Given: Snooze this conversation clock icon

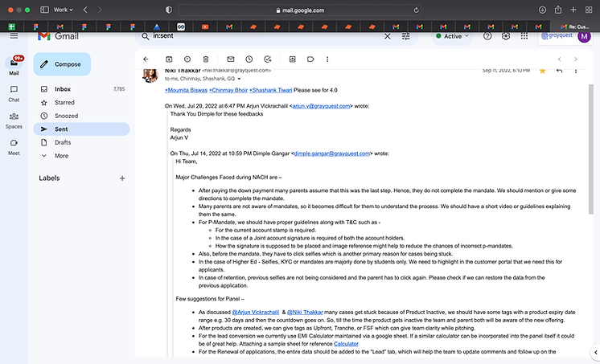Looking at the screenshot, I should point(249,59).
